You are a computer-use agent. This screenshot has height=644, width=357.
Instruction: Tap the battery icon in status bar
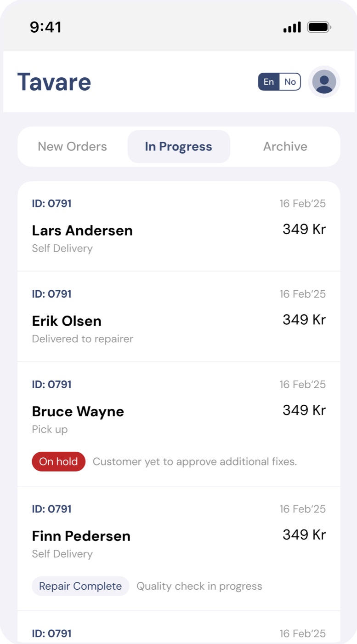[319, 27]
